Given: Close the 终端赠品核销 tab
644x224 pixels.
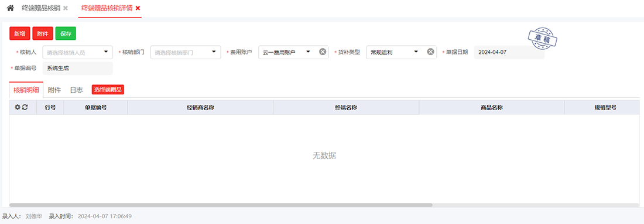Looking at the screenshot, I should (66, 8).
